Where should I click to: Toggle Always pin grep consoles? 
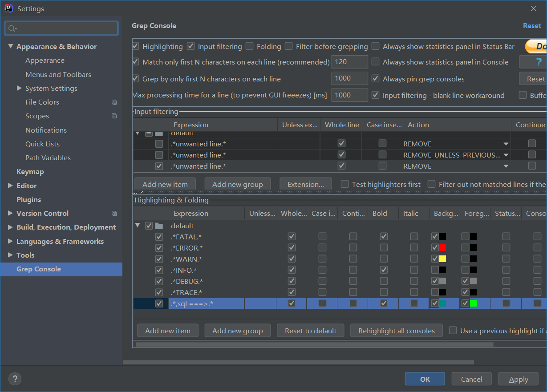(376, 79)
